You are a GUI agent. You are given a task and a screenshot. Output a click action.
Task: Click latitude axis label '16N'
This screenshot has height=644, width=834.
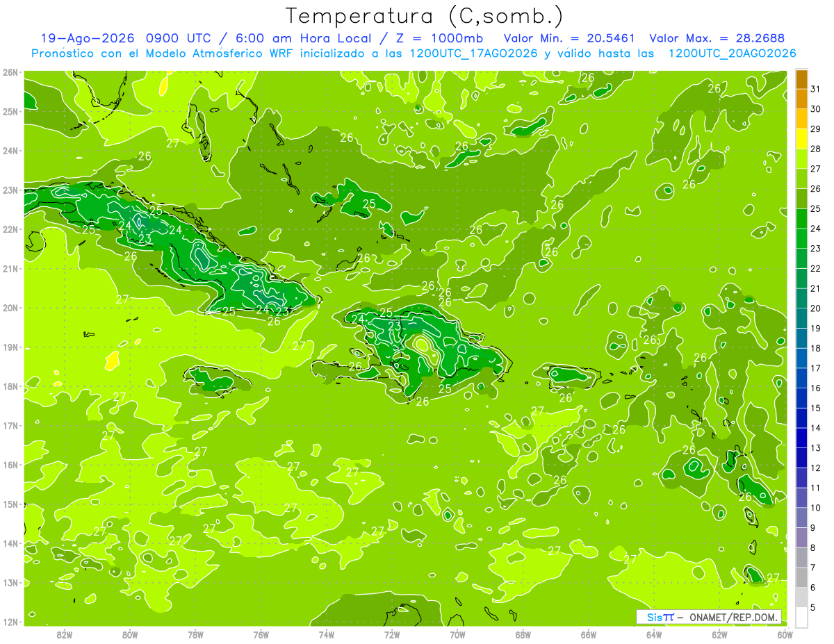[x=10, y=465]
